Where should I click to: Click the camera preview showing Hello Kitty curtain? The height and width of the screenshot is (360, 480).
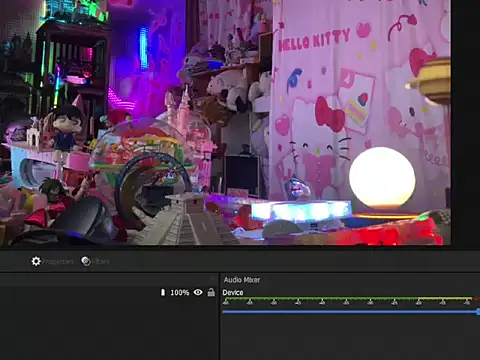[x=225, y=122]
